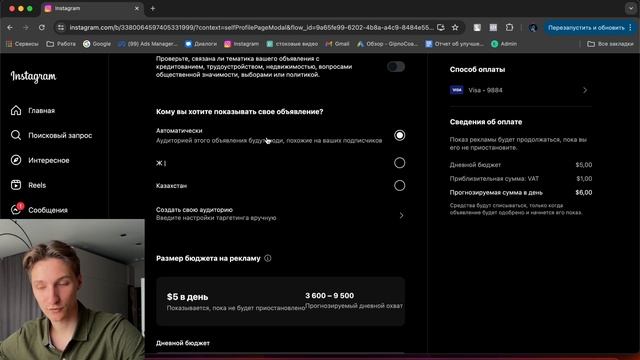
Task: Open the Сервисы apps bookmark
Action: click(x=22, y=44)
